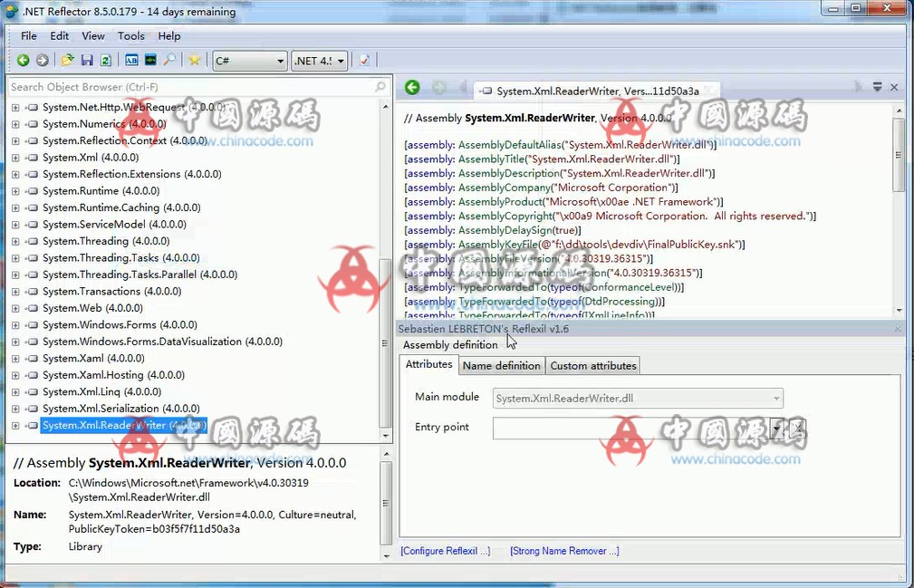Close the System.Xml.ReaderWriter code tab pane
The image size is (914, 588).
pos(894,87)
